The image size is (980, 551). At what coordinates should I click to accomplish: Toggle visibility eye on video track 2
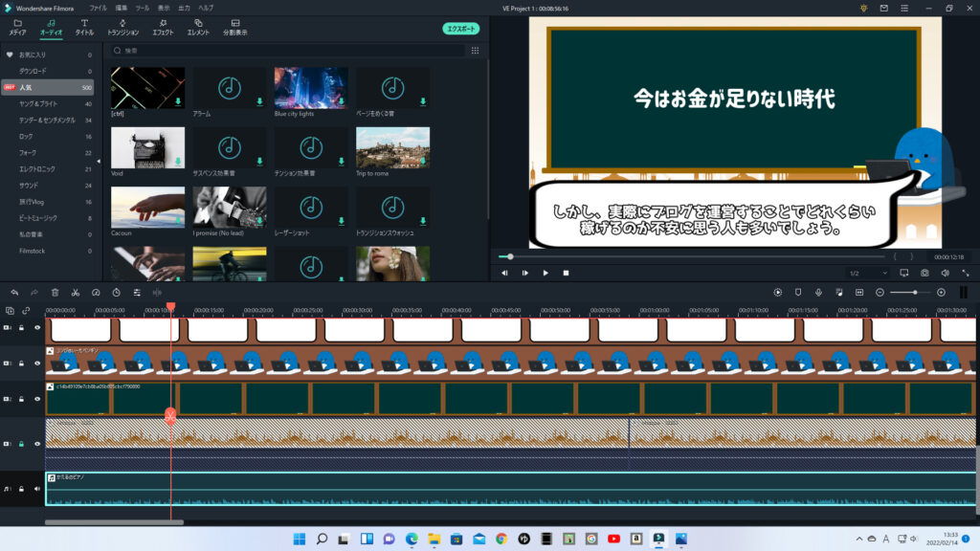pyautogui.click(x=37, y=399)
